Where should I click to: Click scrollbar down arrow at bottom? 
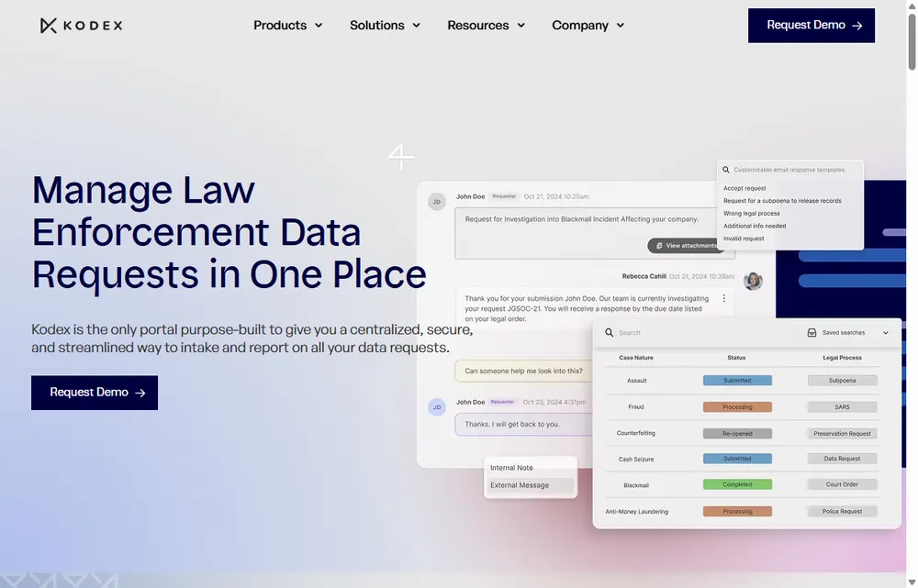[x=912, y=582]
